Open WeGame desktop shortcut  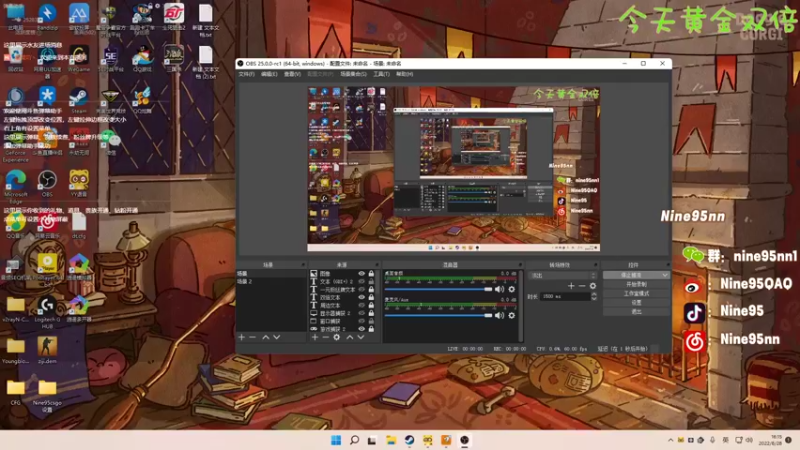tap(79, 58)
